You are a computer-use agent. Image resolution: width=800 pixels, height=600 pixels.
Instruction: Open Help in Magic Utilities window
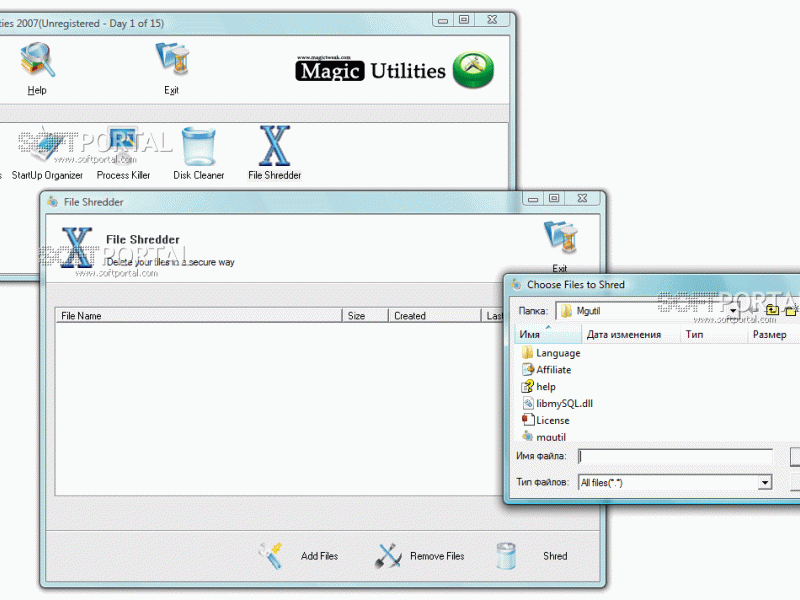pos(37,68)
